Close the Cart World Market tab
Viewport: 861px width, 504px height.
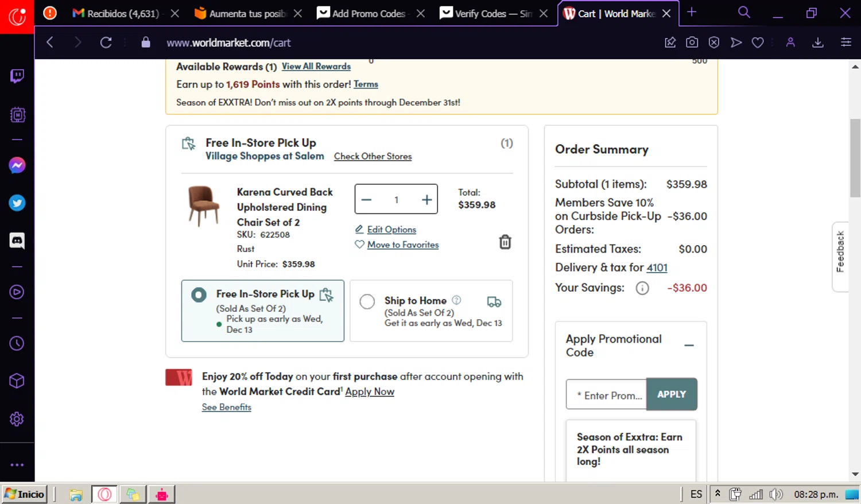click(666, 13)
